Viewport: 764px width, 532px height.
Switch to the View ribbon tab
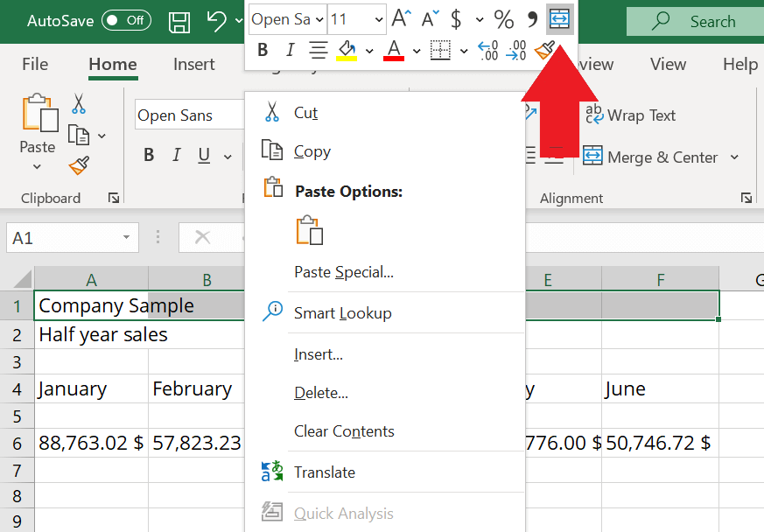pos(668,64)
